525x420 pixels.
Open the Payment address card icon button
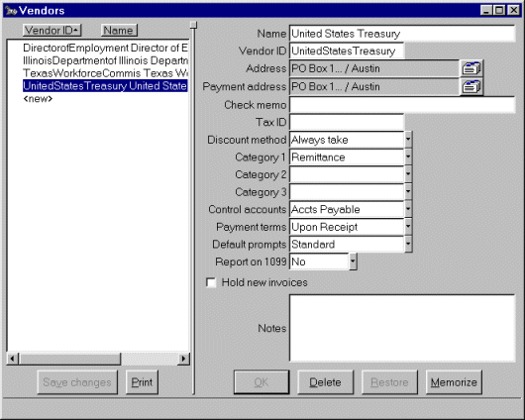pos(472,87)
